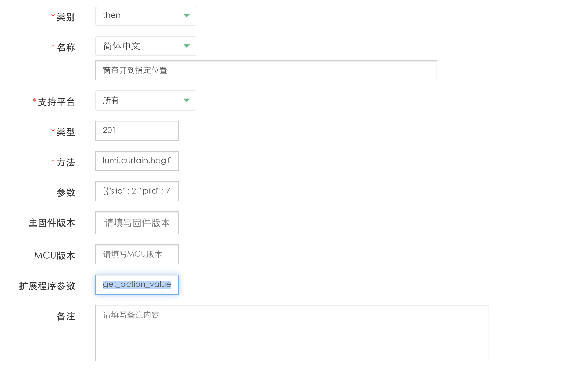Image resolution: width=588 pixels, height=369 pixels.
Task: Click the green arrow beside 简体中文
Action: pyautogui.click(x=187, y=46)
